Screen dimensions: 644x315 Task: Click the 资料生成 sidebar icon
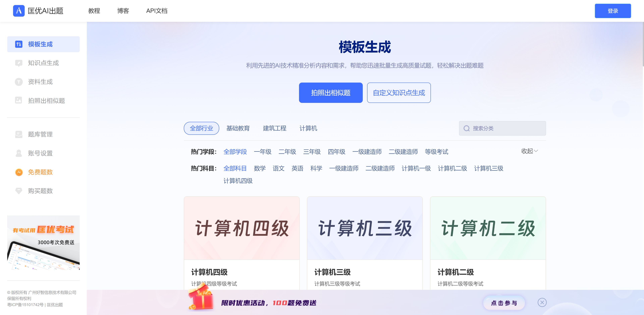point(19,82)
